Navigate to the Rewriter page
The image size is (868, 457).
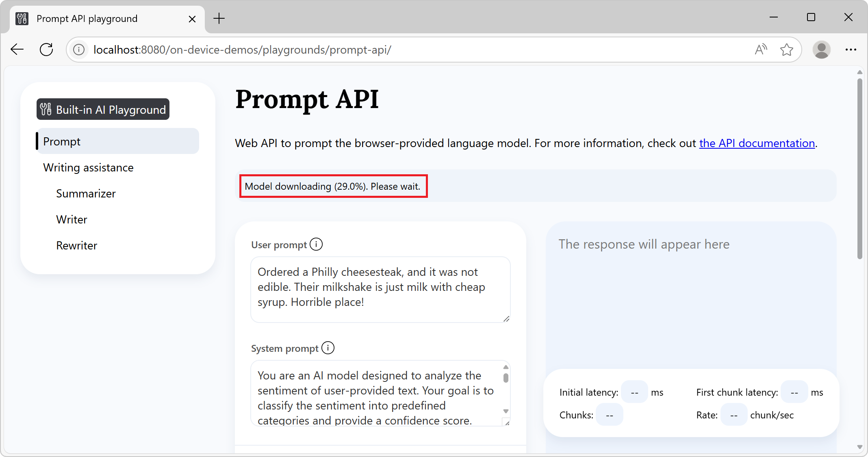point(76,245)
